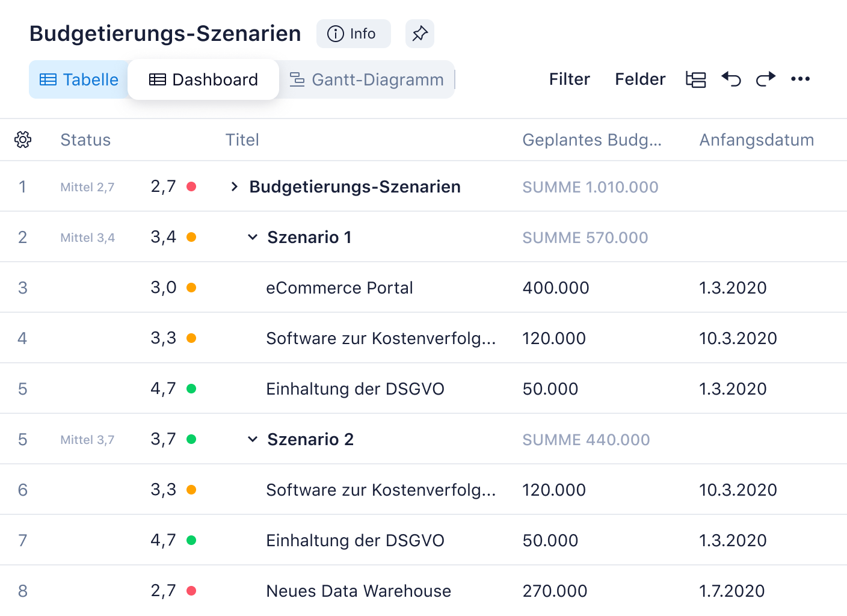Click the Geplantes Budg... column header
Image resolution: width=847 pixels, height=616 pixels.
pos(592,140)
